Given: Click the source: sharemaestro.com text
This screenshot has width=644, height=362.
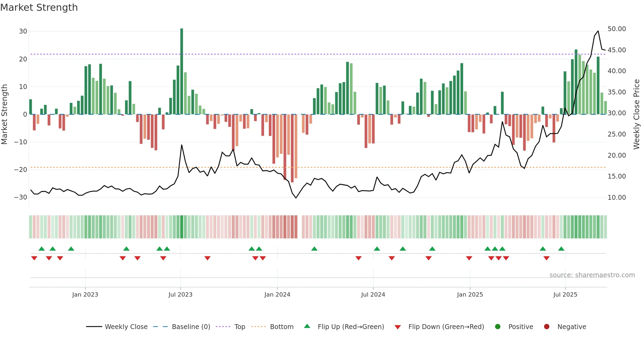Looking at the screenshot, I should click(x=592, y=275).
